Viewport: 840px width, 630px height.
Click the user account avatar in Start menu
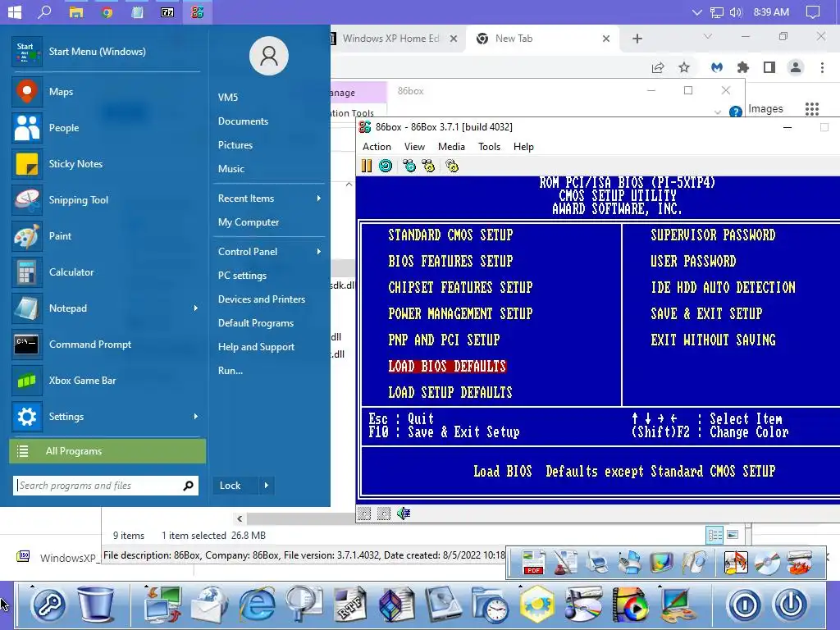(269, 56)
